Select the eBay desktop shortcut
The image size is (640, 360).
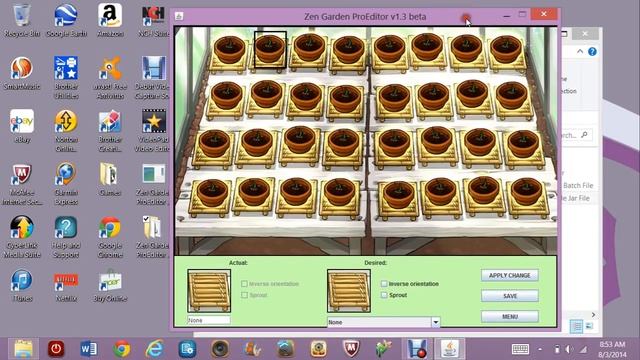pyautogui.click(x=22, y=127)
